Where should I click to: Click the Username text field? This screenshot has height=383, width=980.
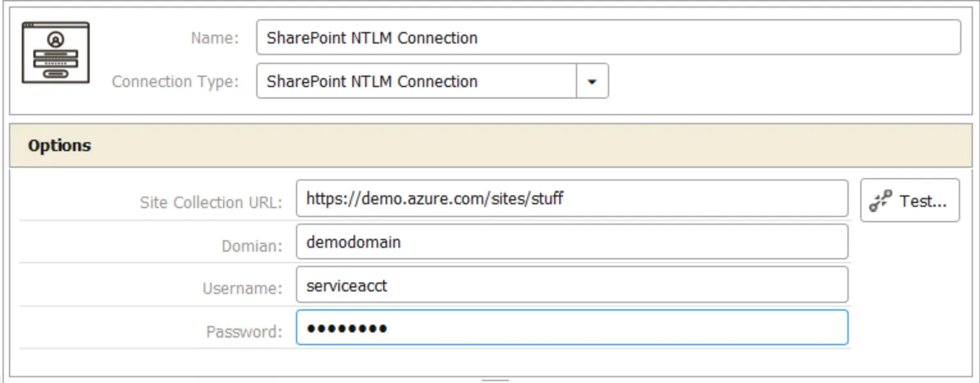point(572,284)
